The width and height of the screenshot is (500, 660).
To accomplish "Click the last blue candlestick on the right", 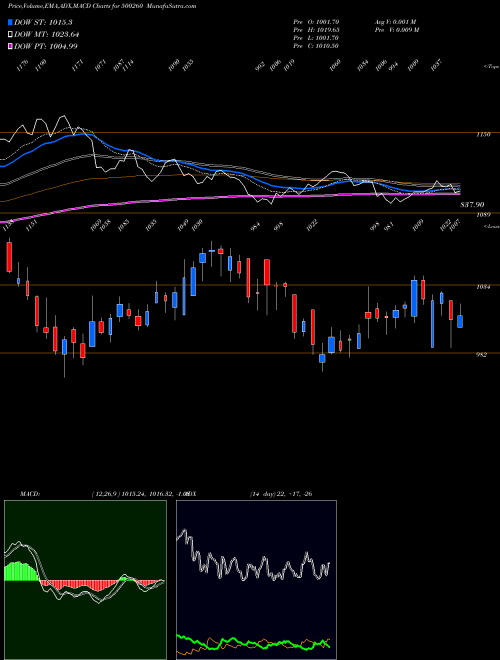I will (x=460, y=322).
